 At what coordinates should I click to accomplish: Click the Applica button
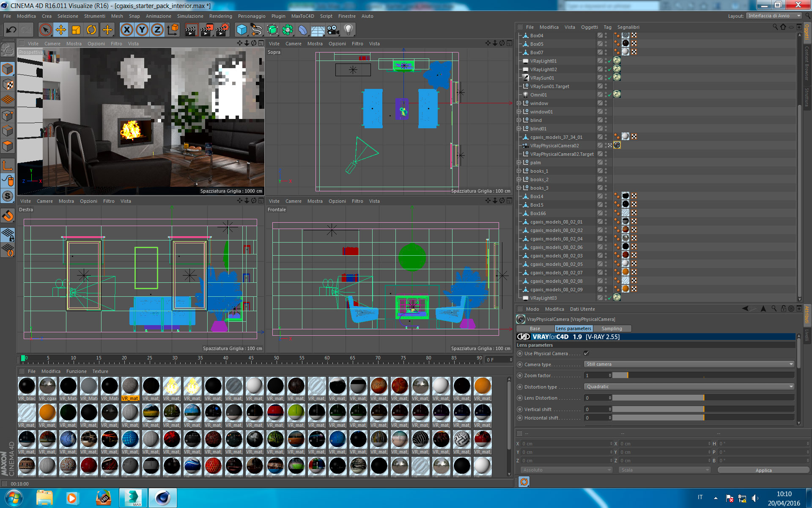[763, 470]
